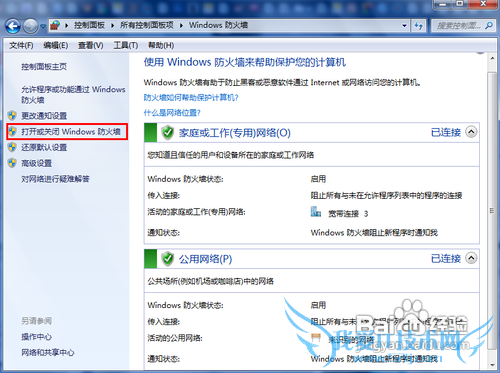Open the 帮助(H) menu
Screen dimensions: 500x373
[161, 45]
